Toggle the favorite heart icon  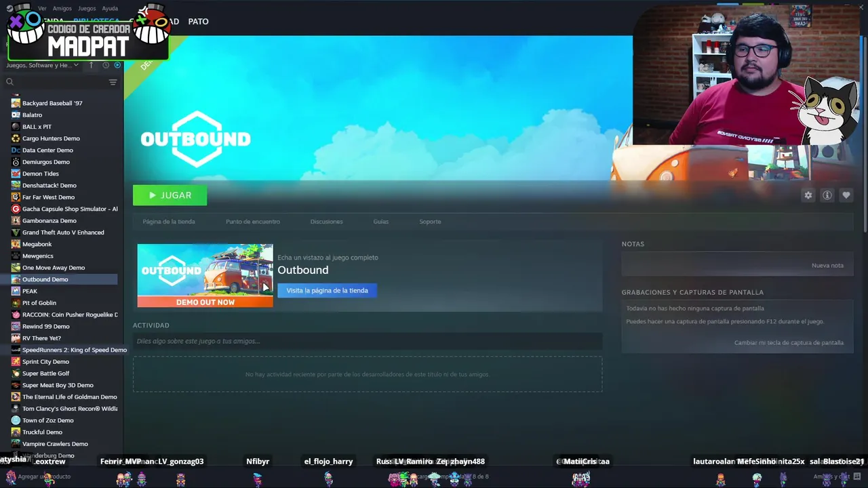point(846,195)
